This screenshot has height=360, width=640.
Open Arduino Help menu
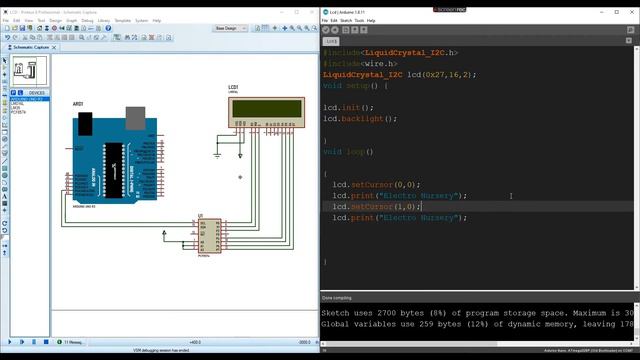tap(371, 20)
